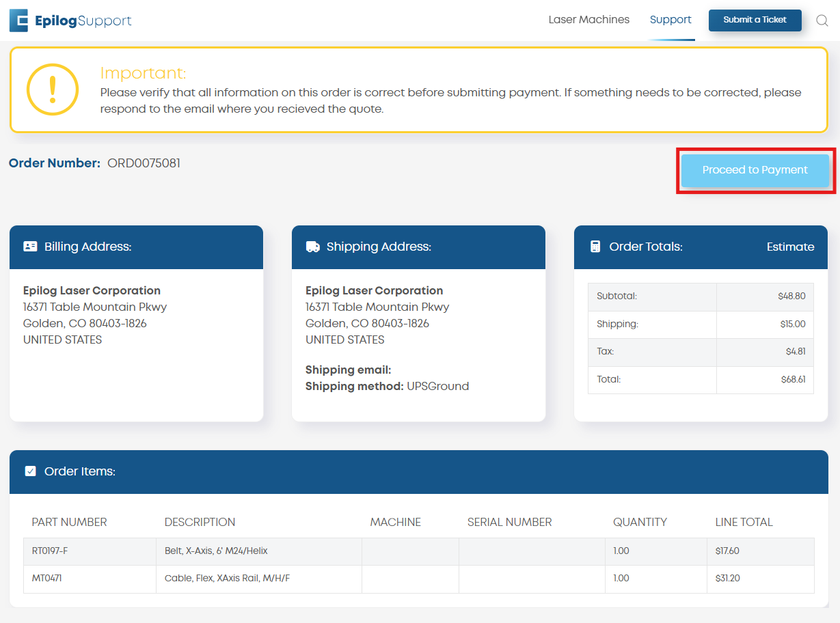
Task: Click the contact card icon beside Billing Address
Action: coord(30,247)
